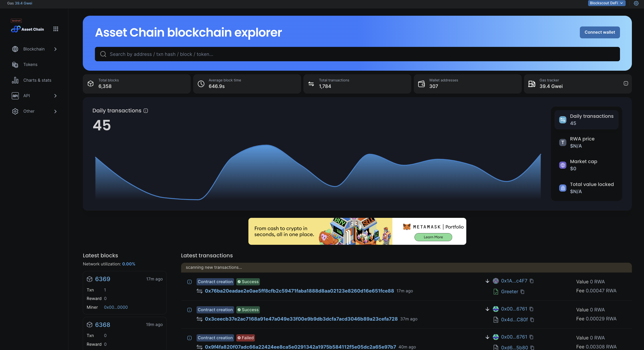
Task: Open details icon for 0x3ceecb transaction
Action: pyautogui.click(x=190, y=310)
